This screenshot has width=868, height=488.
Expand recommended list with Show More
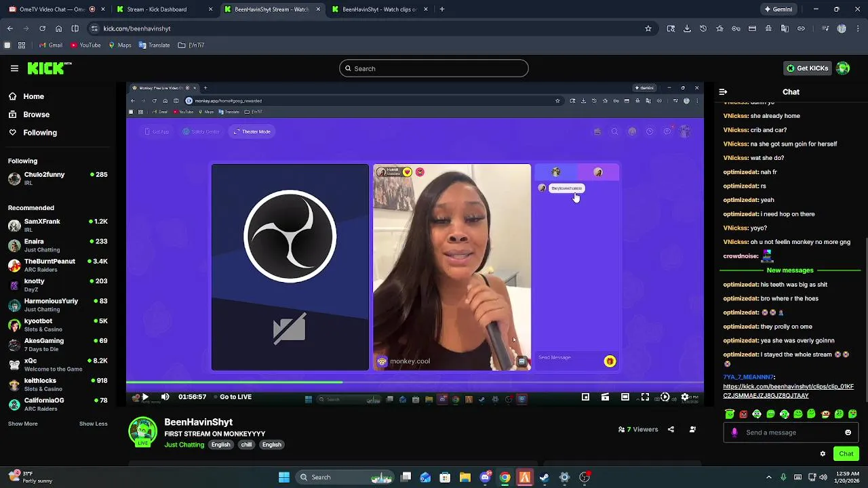[22, 424]
